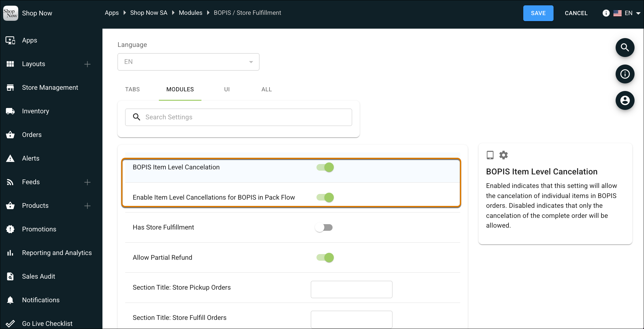Image resolution: width=644 pixels, height=329 pixels.
Task: Switch to the ALL tab
Action: tap(267, 89)
